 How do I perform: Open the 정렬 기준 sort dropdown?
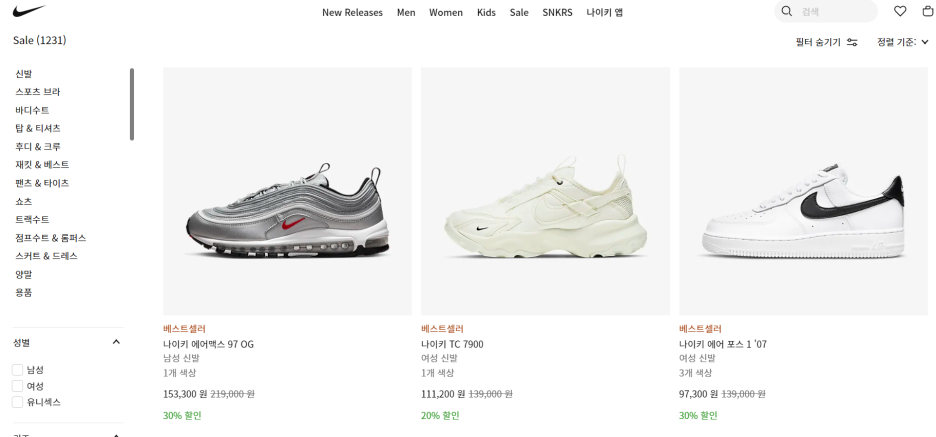click(x=903, y=42)
